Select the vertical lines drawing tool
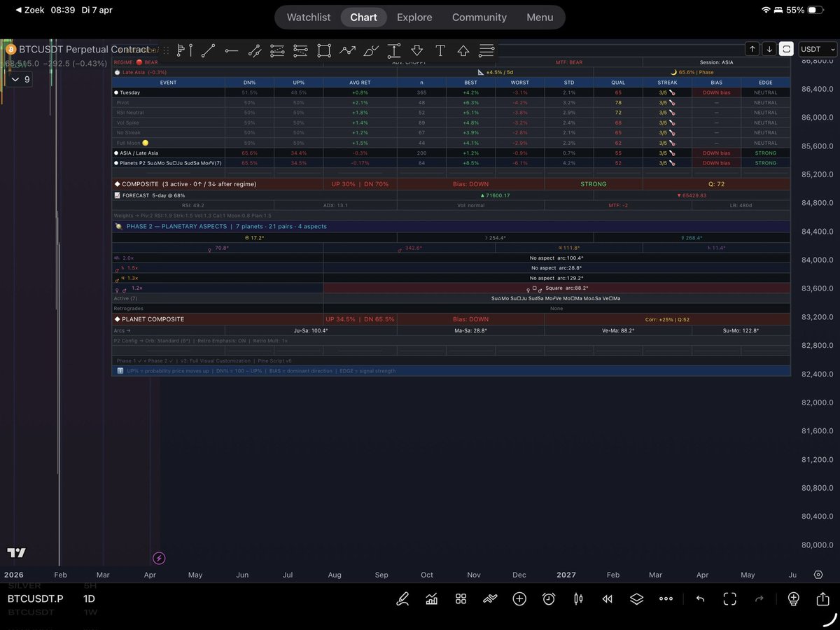Screen dimensions: 840x630 point(185,50)
